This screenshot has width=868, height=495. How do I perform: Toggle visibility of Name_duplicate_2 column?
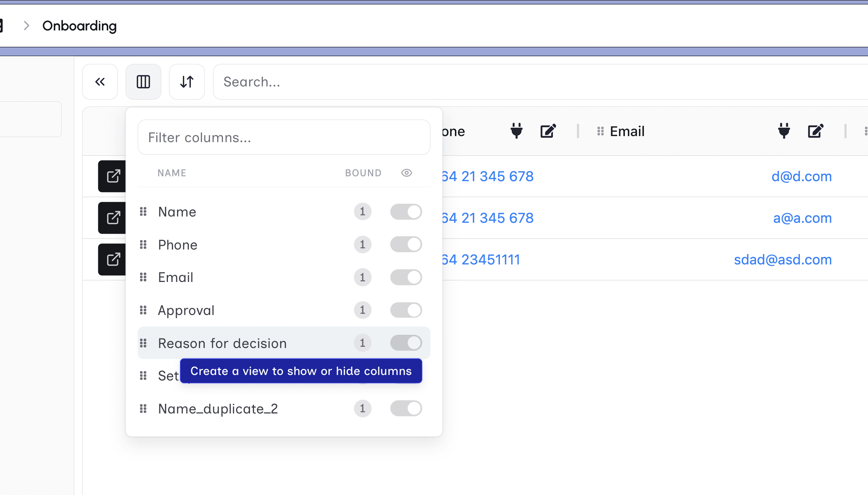(406, 409)
